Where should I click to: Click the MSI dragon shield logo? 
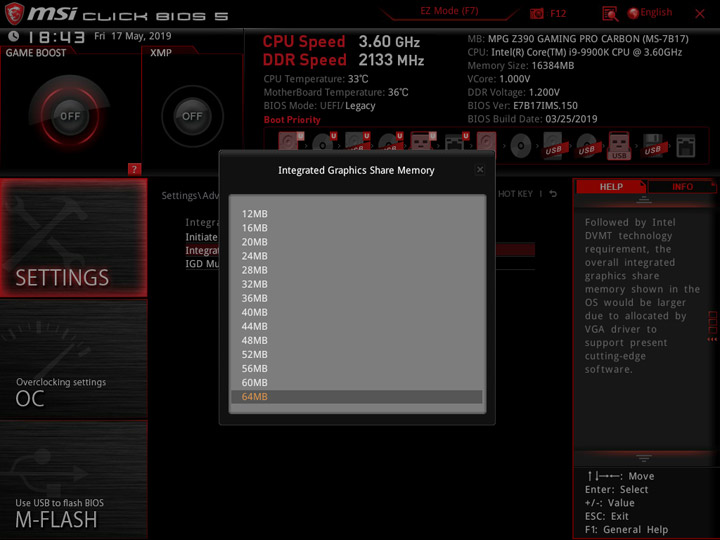14,13
